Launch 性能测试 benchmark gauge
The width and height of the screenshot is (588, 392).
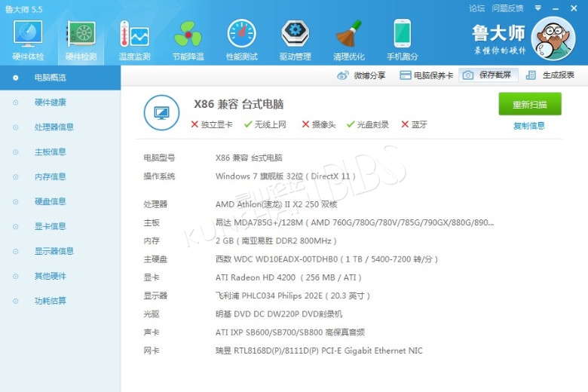[242, 41]
